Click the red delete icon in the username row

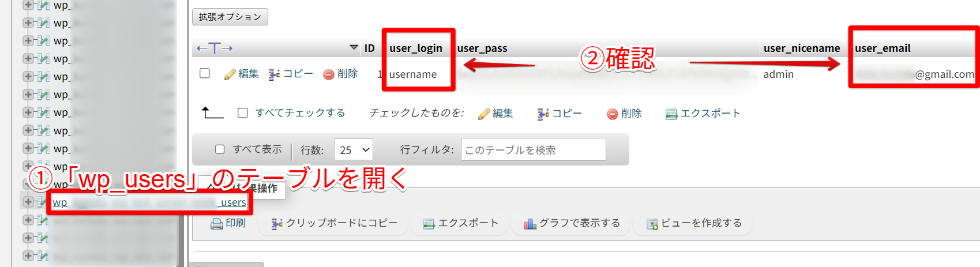click(329, 74)
